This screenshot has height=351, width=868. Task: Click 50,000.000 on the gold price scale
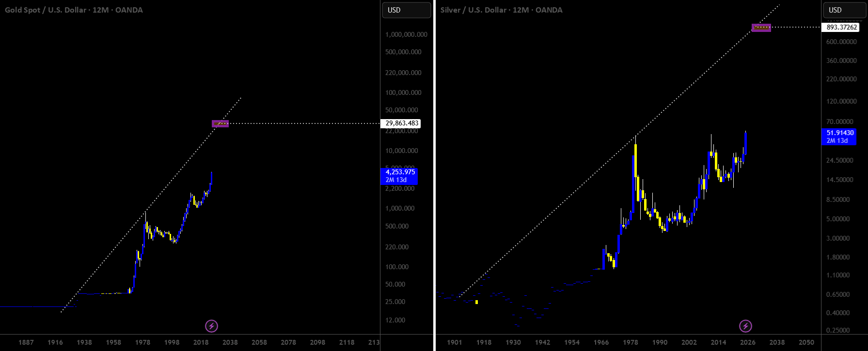click(x=401, y=110)
